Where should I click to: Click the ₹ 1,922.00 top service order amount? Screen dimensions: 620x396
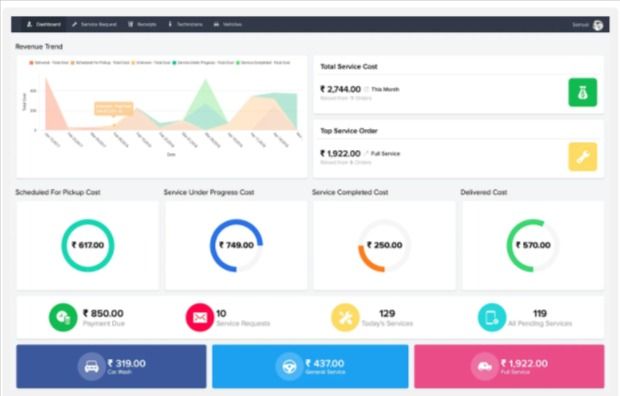(340, 153)
